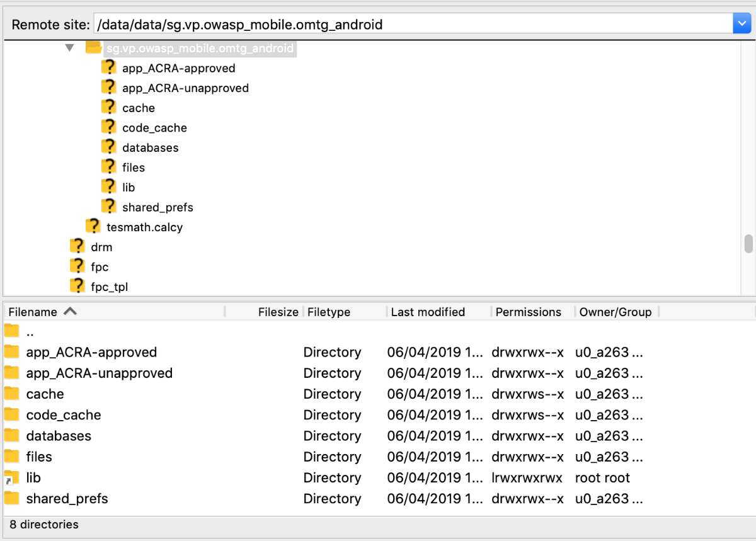Click the parent directory '..' folder icon
This screenshot has height=541, width=756.
coord(12,331)
